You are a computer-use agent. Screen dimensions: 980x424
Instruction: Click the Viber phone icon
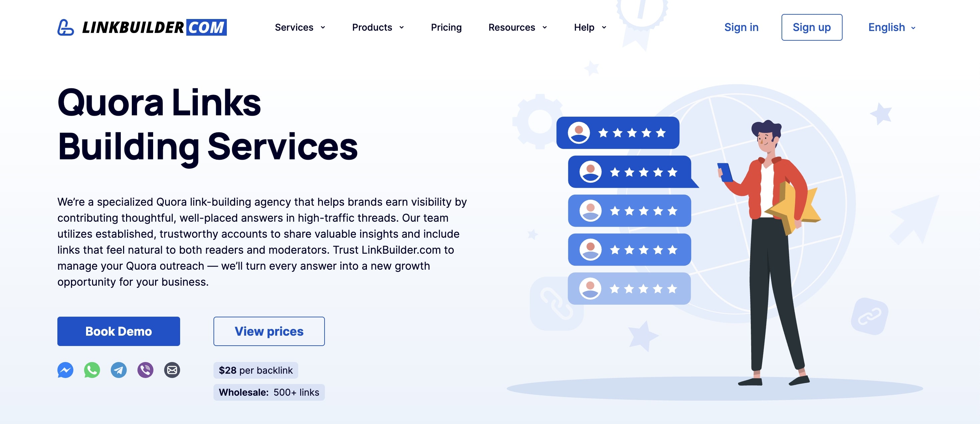coord(145,370)
